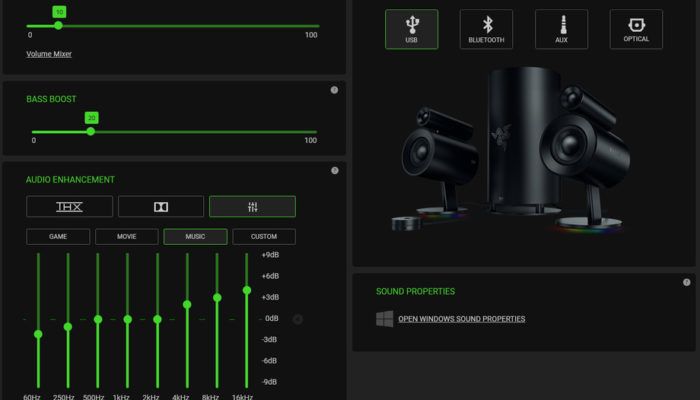Viewport: 700px width, 400px height.
Task: Click the Bass Boost slider handle at 20
Action: click(91, 131)
